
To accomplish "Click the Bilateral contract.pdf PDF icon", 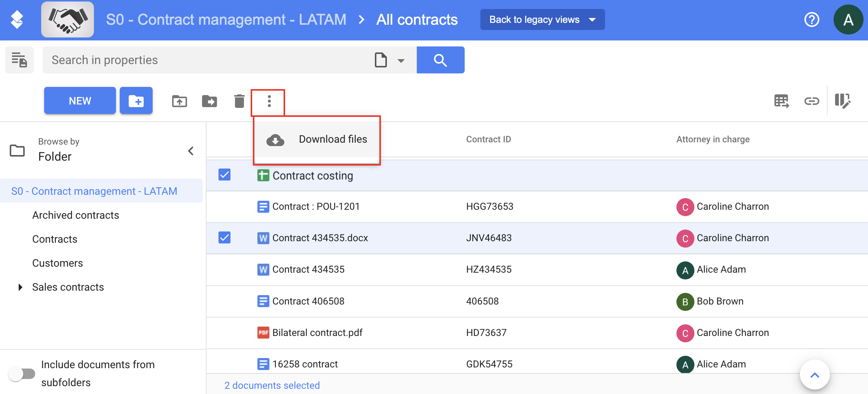I will 263,333.
